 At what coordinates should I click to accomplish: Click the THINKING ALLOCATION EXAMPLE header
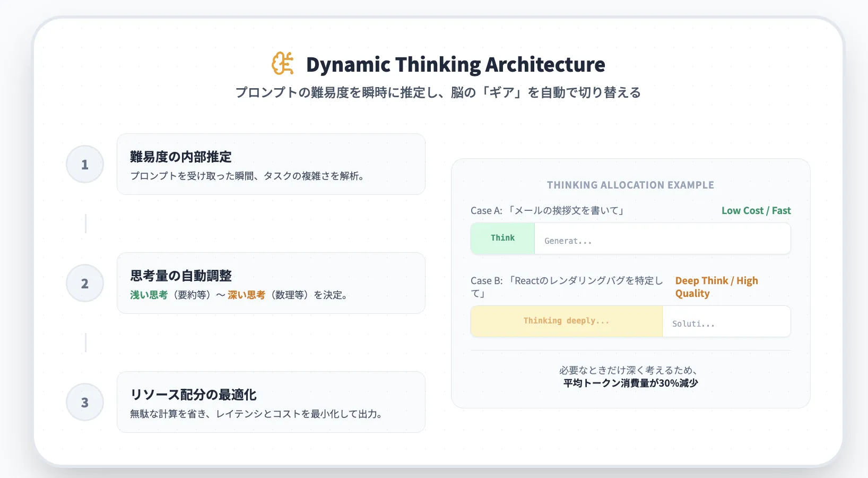pos(630,185)
